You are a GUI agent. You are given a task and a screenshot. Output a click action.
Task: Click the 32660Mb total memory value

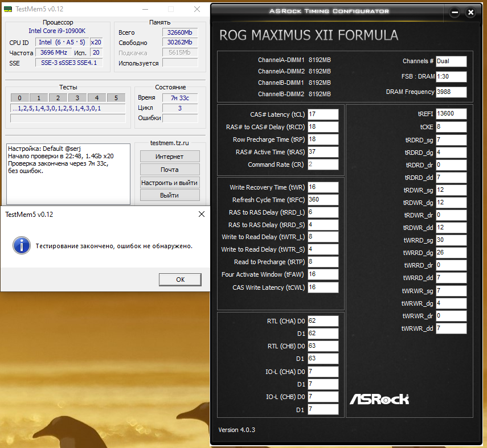[x=180, y=32]
